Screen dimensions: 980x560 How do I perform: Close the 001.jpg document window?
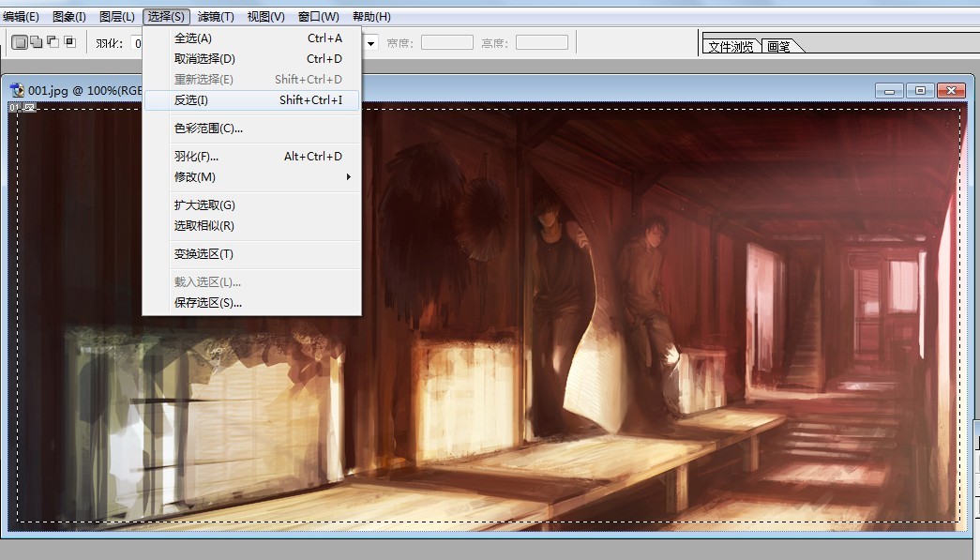(x=951, y=91)
